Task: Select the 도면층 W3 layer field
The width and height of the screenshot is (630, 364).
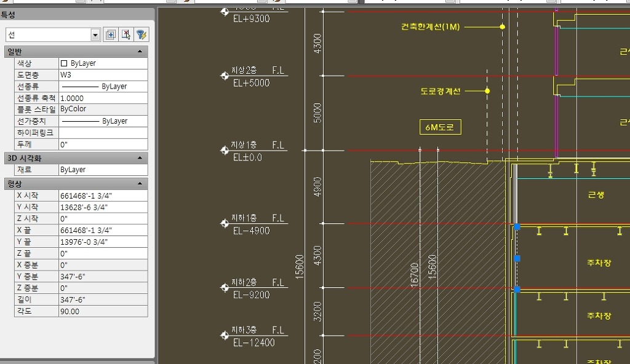Action: click(x=103, y=75)
